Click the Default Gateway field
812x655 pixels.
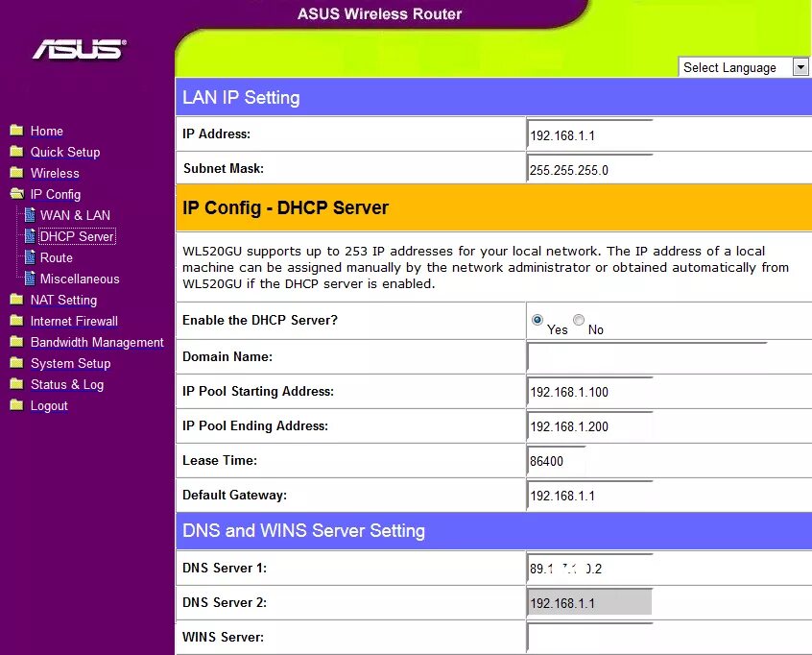point(589,496)
